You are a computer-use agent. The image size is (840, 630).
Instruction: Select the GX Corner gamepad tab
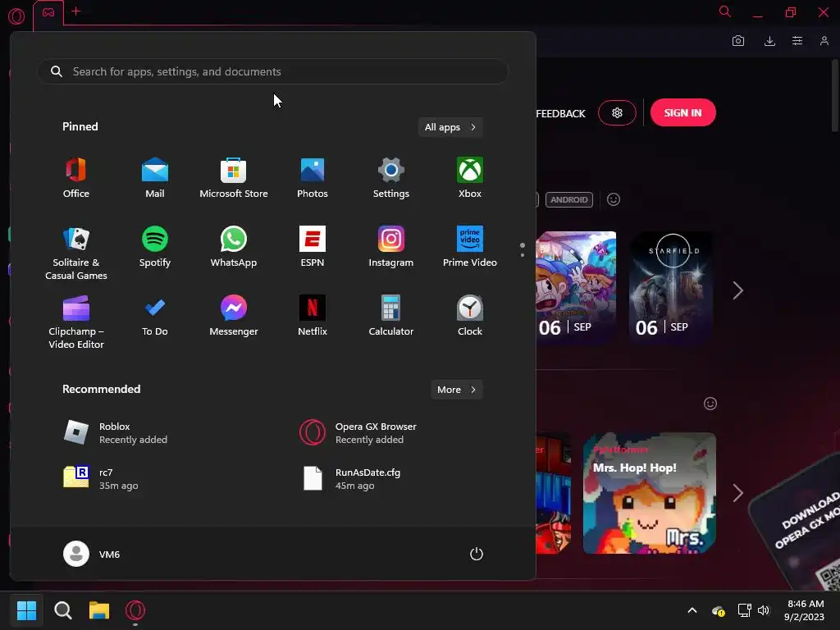tap(48, 13)
